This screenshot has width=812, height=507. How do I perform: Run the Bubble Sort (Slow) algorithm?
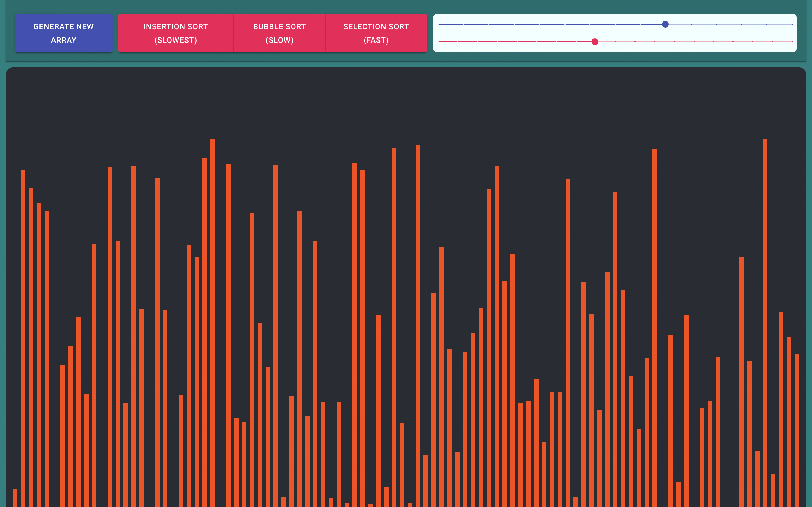click(279, 33)
